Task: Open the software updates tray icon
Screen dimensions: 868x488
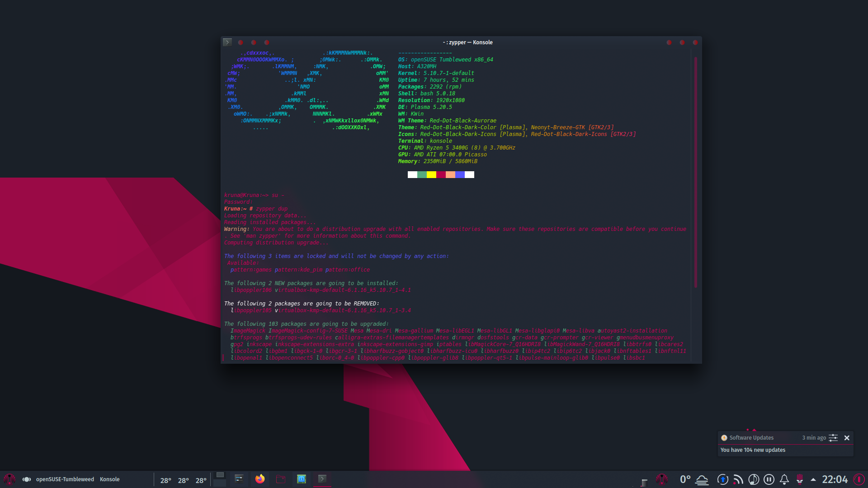Action: (x=722, y=479)
